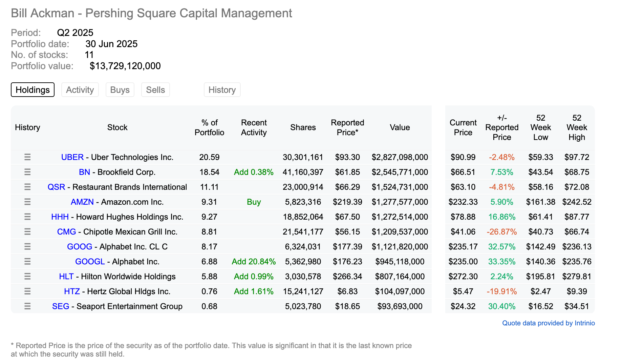
Task: Follow the Quote data provided by Intrinio link
Action: point(549,323)
